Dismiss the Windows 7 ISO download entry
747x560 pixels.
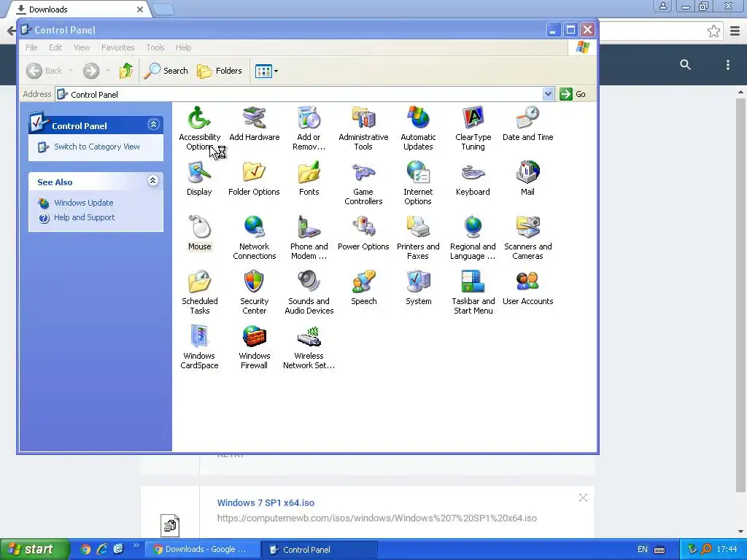(x=583, y=497)
